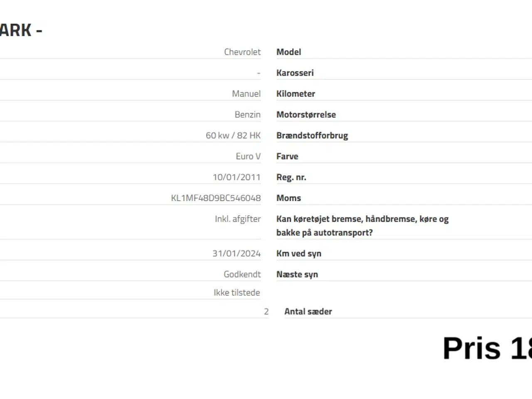
Task: Click the VIN number KL1MF48D9BC546048
Action: 216,198
